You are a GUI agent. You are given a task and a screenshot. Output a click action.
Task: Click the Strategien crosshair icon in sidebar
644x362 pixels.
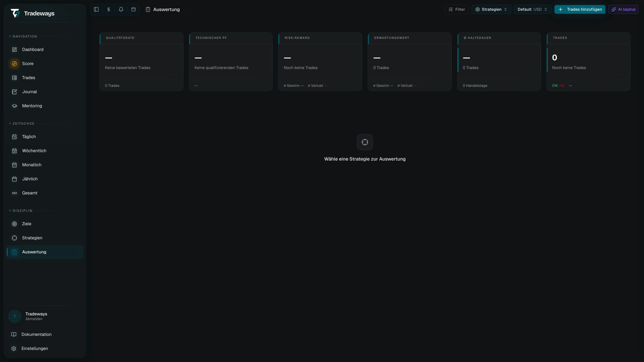14,238
